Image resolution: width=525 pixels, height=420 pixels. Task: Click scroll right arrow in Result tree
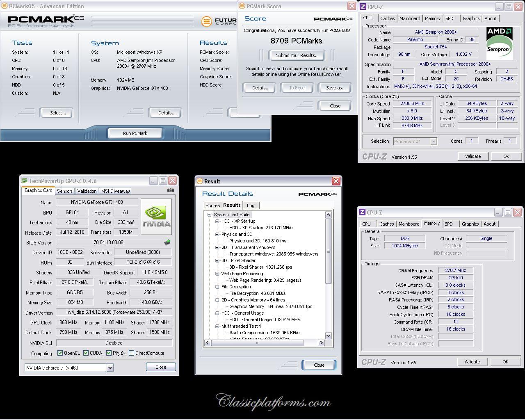pyautogui.click(x=322, y=342)
